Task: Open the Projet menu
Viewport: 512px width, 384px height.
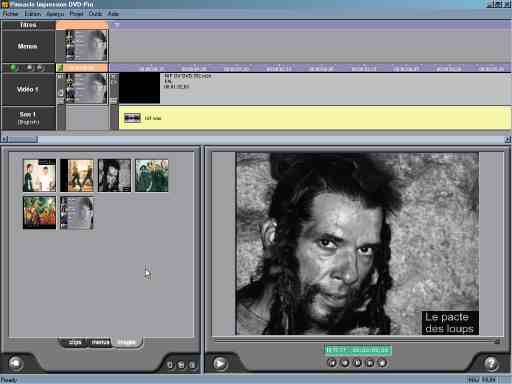Action: 76,14
